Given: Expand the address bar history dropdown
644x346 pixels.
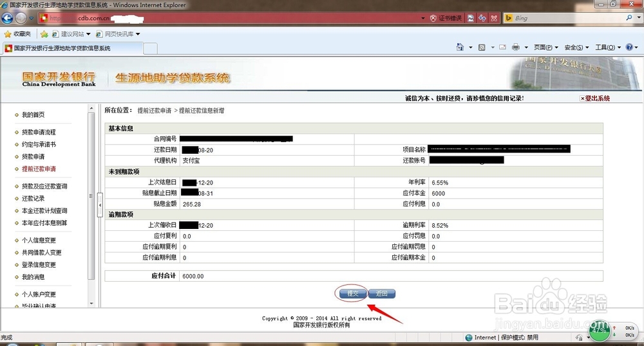Looking at the screenshot, I should click(423, 18).
